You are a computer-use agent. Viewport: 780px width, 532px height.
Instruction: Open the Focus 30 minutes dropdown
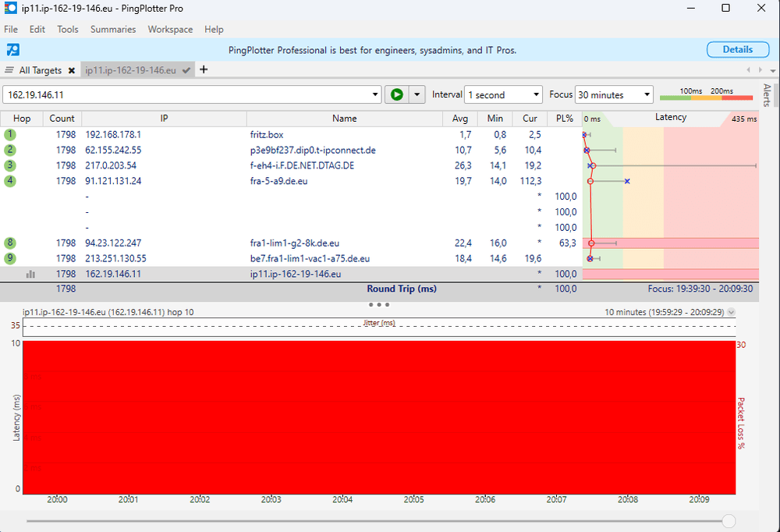coord(614,94)
